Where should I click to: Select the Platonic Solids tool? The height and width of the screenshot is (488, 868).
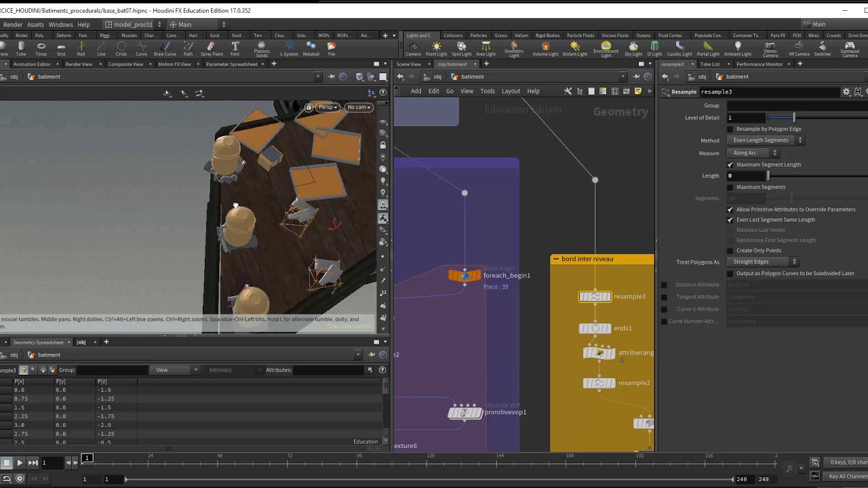click(x=262, y=49)
